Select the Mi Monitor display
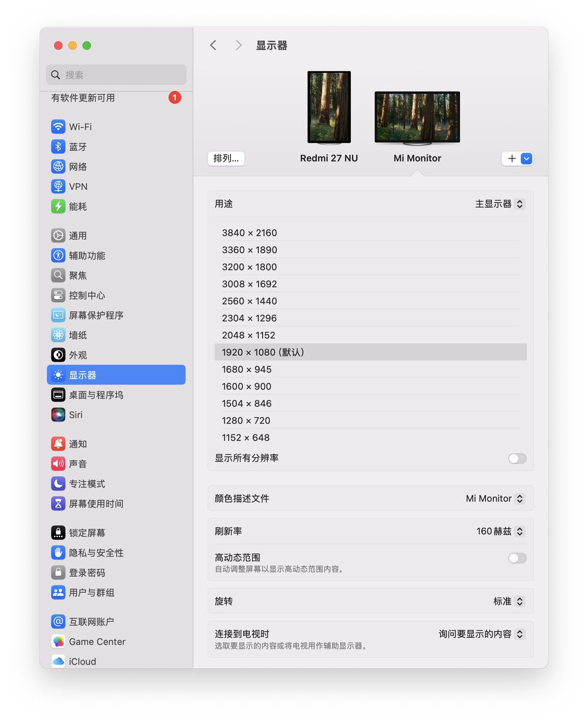Viewport: 588px width, 721px height. tap(417, 117)
